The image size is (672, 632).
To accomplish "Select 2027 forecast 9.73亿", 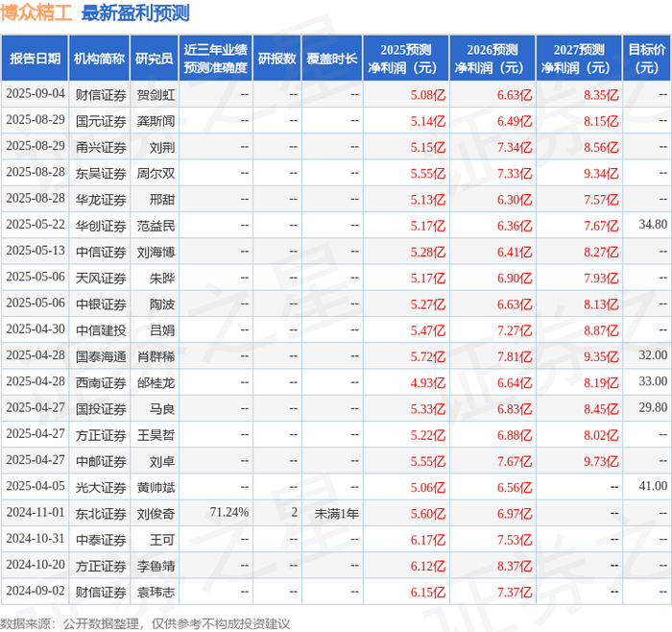I will [601, 461].
